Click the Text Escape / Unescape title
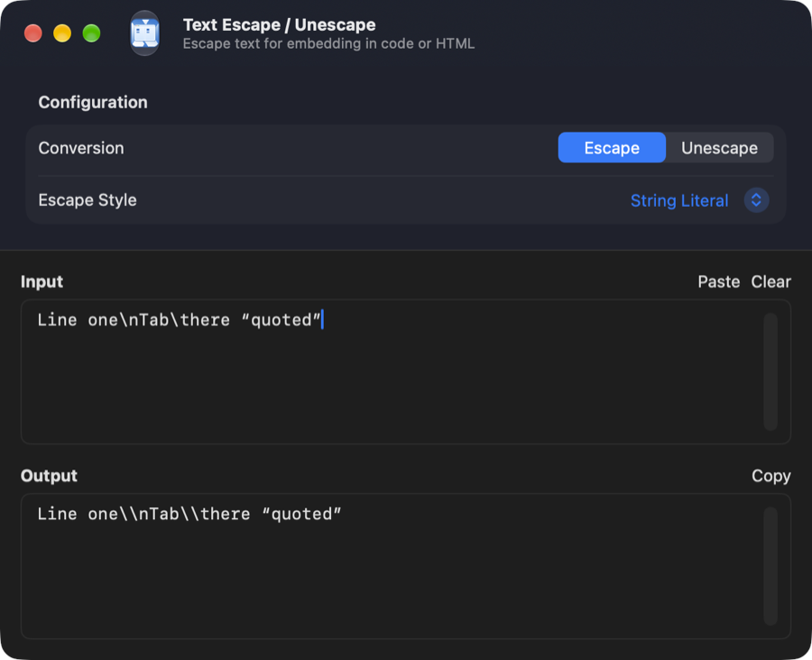 279,25
